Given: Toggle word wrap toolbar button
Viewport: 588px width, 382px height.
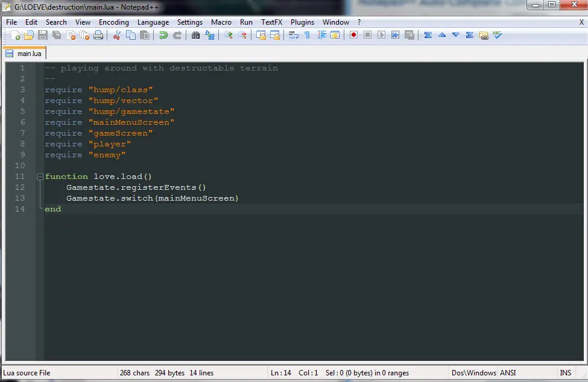Looking at the screenshot, I should (x=293, y=35).
